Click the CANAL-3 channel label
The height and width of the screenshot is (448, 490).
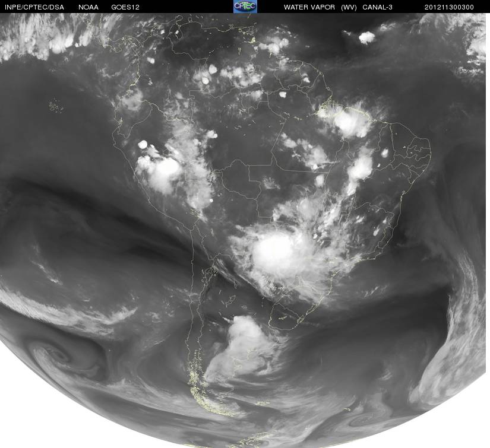tap(378, 7)
